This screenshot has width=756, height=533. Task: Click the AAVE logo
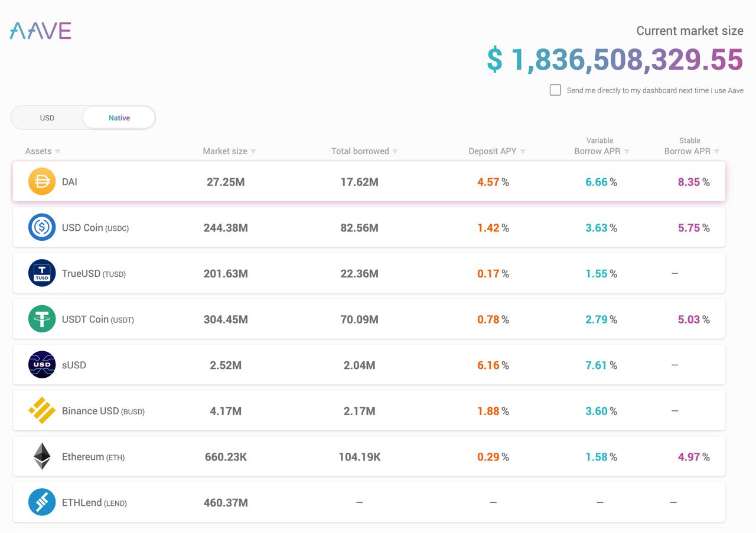point(41,31)
